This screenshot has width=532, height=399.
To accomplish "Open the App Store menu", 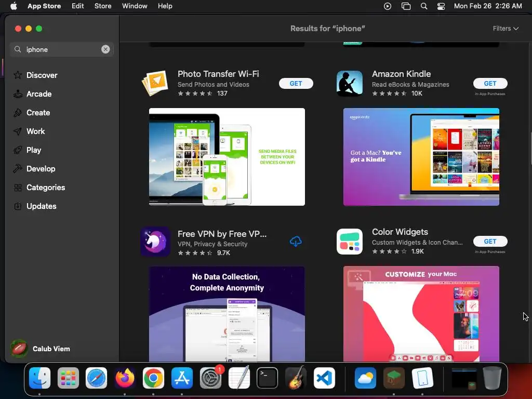I will pyautogui.click(x=44, y=6).
